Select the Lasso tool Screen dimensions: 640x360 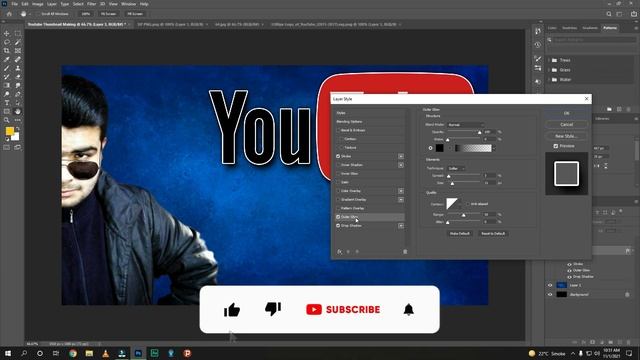tap(7, 42)
